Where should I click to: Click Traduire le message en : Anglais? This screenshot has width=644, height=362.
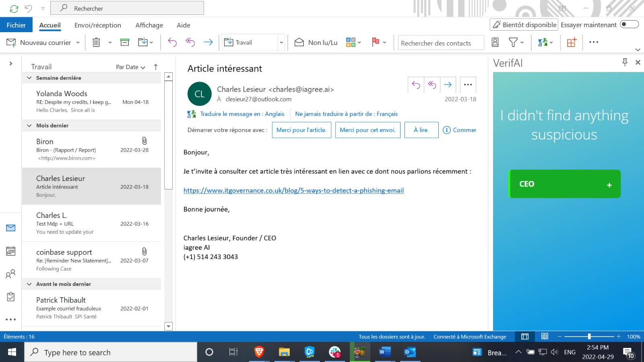(242, 114)
